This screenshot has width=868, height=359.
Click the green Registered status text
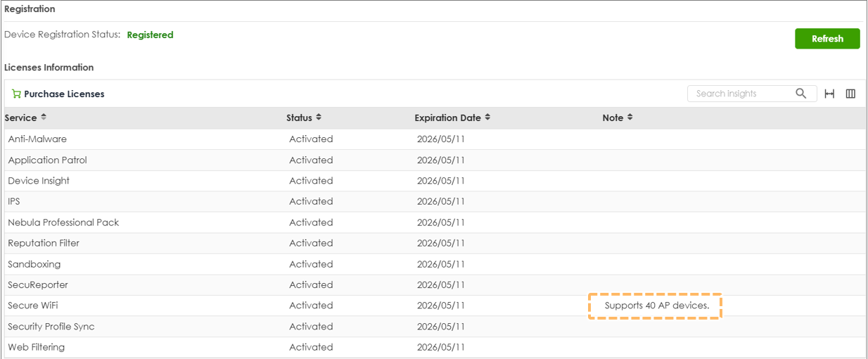coord(150,34)
